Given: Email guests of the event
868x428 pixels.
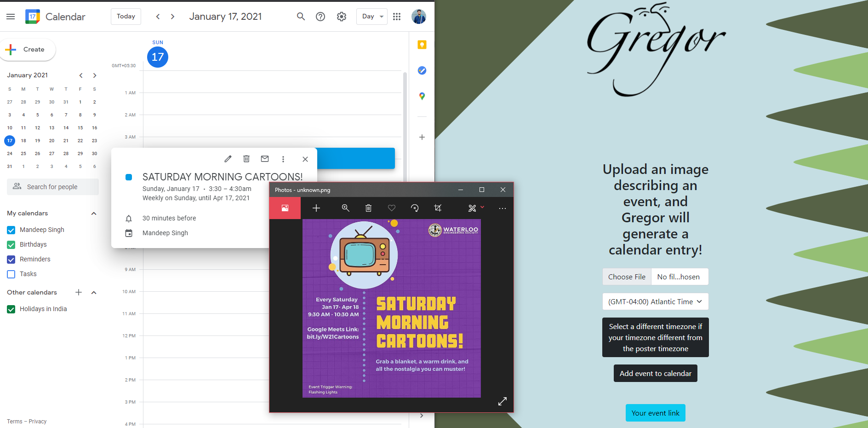Looking at the screenshot, I should pos(265,159).
